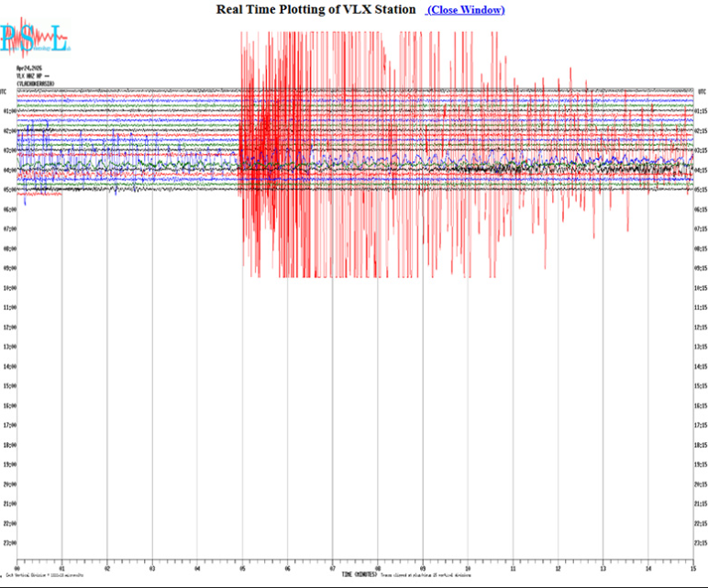
Task: Click the 05 minute tick on bottom axis
Action: [x=242, y=569]
